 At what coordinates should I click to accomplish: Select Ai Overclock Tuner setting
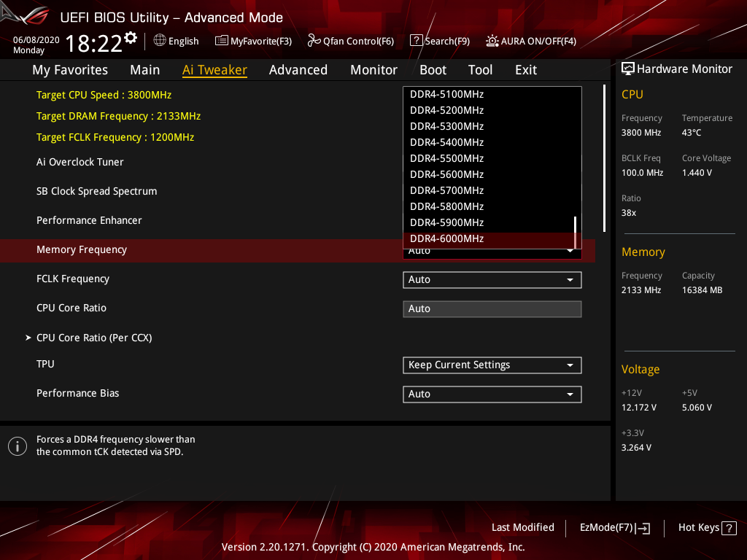point(80,163)
